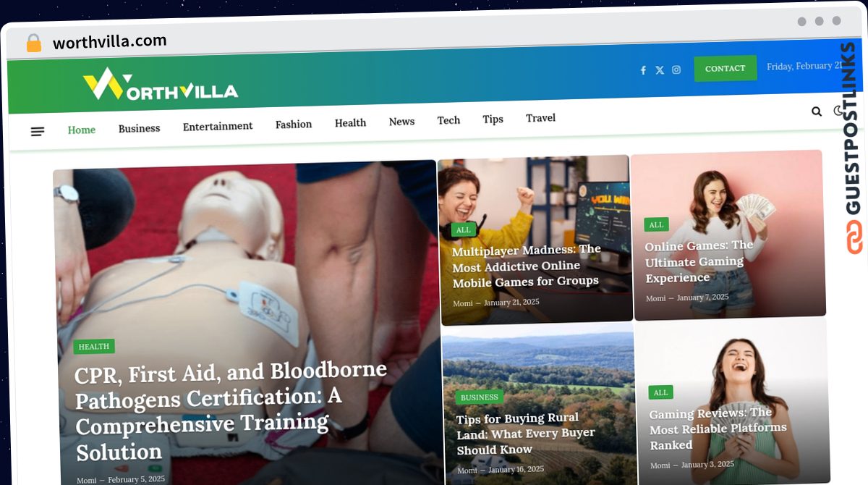Open the X (Twitter) social icon
The width and height of the screenshot is (868, 485).
pos(660,70)
